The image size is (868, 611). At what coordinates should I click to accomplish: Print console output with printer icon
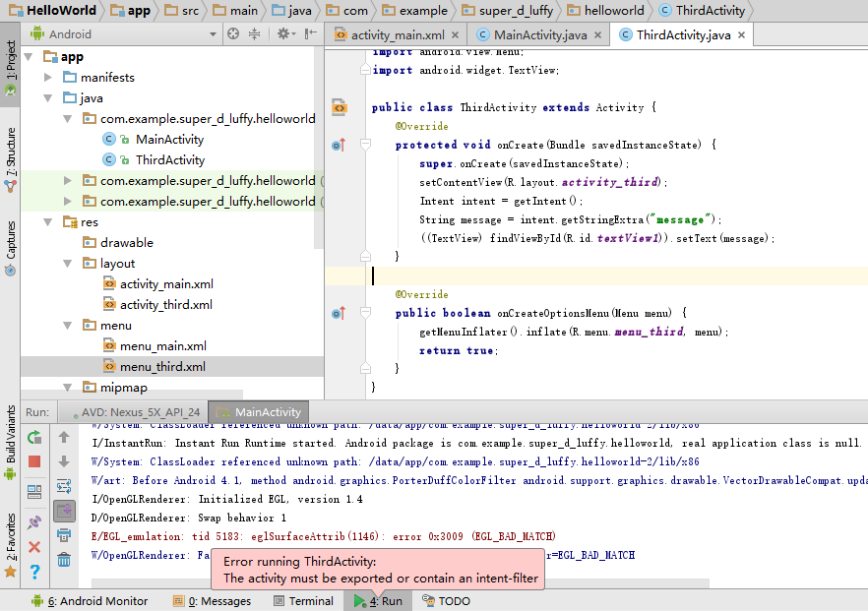(64, 535)
